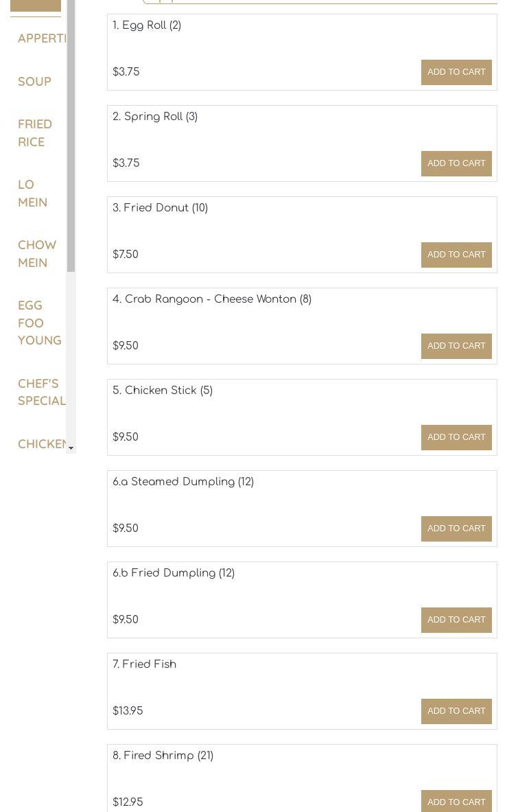Add Steamed Dumpling to cart
518x812 pixels.
pos(456,529)
